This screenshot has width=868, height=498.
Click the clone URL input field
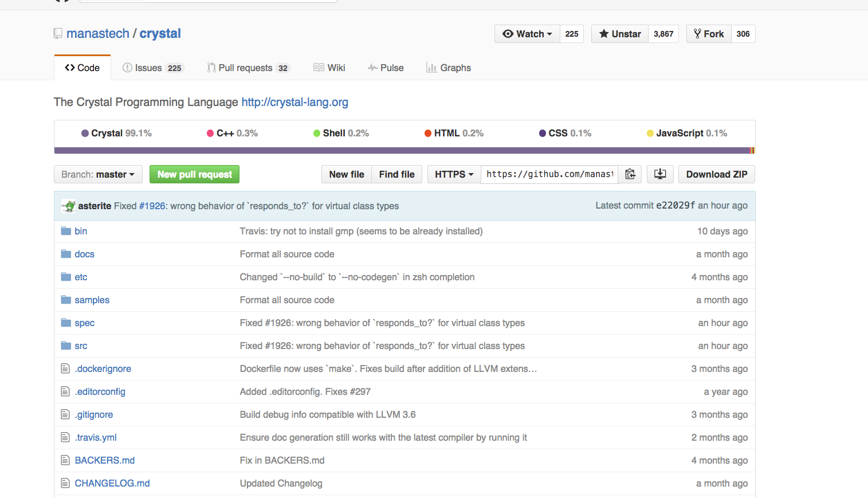(549, 174)
